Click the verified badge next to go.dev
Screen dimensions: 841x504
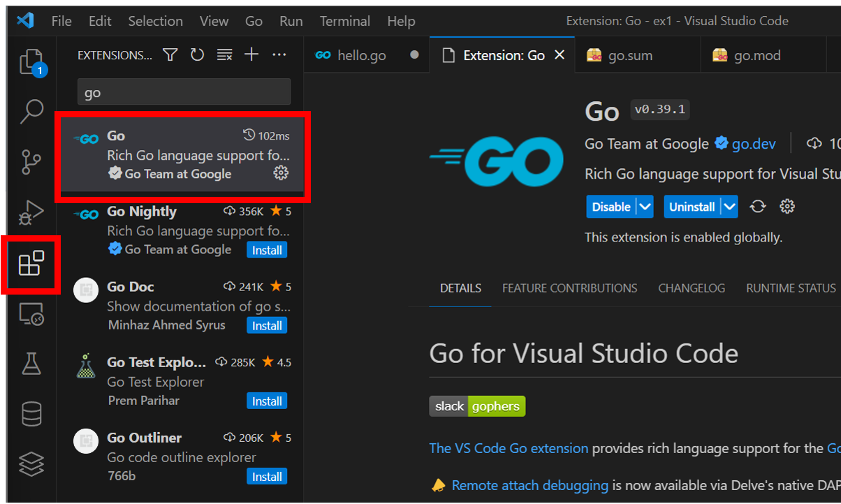click(722, 144)
